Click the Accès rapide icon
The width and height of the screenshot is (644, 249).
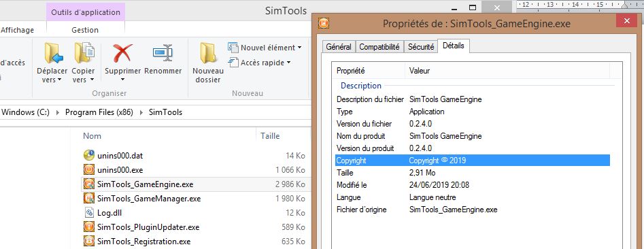pos(233,63)
